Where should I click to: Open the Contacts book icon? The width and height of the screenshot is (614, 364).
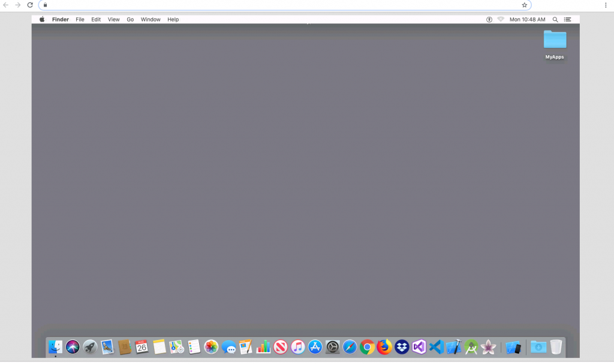[x=124, y=347]
